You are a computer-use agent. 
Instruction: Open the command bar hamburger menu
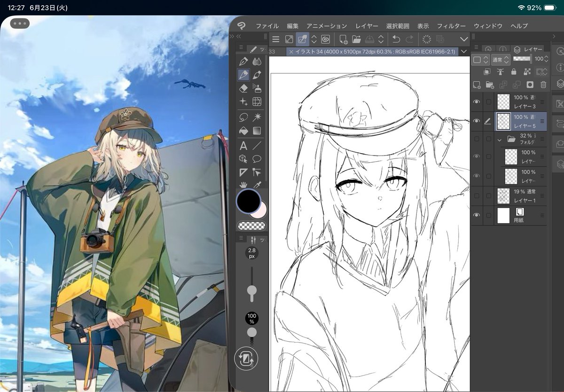(x=276, y=39)
